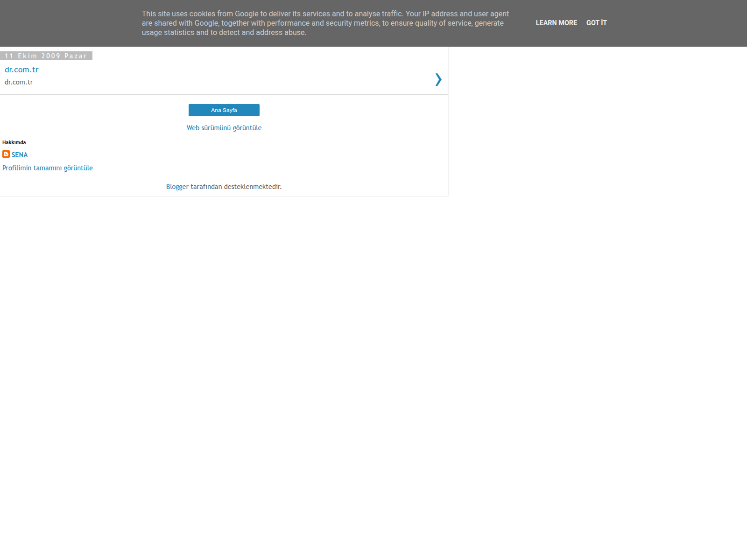Open Profilimin tamamını görüntüle link
Screen dimensions: 747x560
pyautogui.click(x=48, y=168)
